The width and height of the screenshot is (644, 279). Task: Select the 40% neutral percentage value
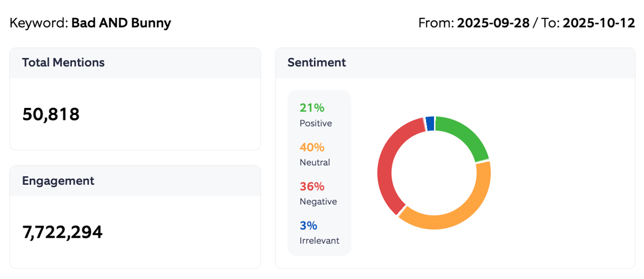pos(312,147)
